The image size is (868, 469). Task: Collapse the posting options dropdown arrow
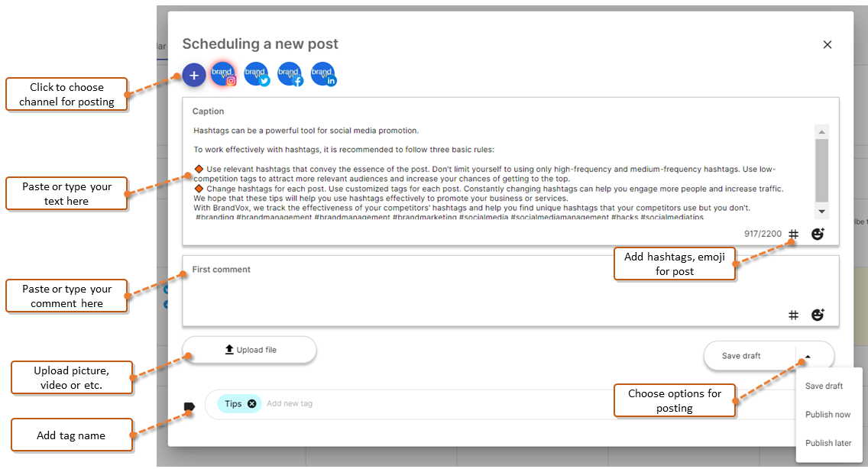808,357
